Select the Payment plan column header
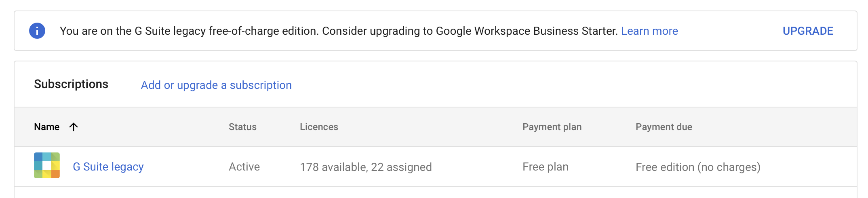 552,127
